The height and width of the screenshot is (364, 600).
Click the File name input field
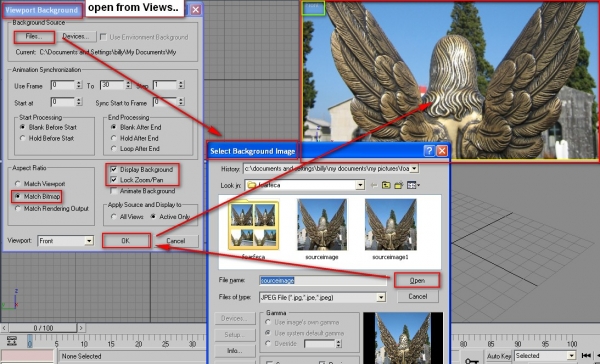[323, 281]
